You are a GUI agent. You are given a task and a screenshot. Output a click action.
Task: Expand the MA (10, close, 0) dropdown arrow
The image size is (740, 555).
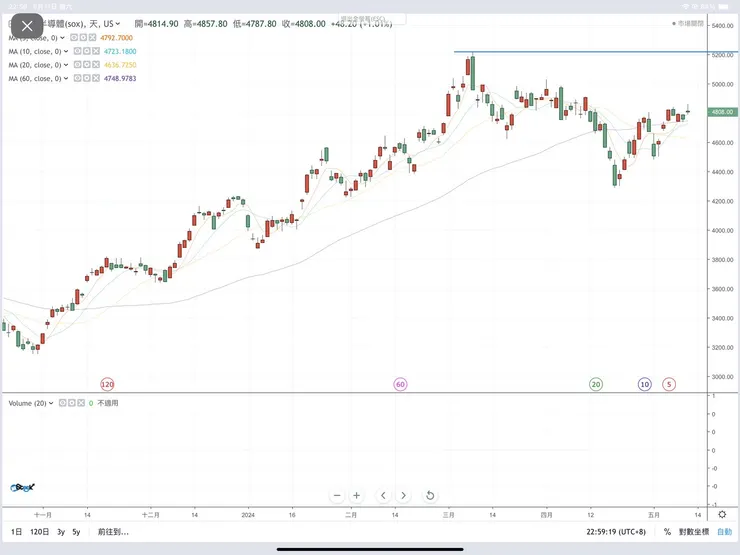tap(66, 51)
